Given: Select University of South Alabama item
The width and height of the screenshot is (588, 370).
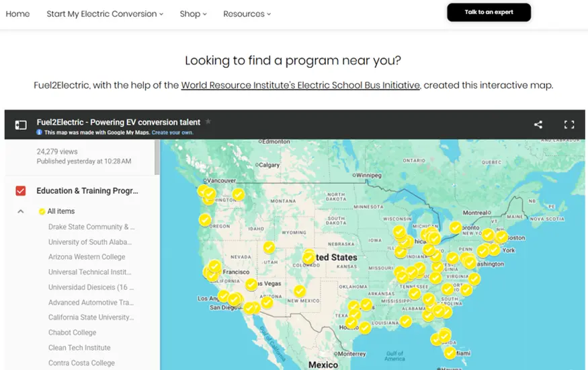Looking at the screenshot, I should point(90,242).
